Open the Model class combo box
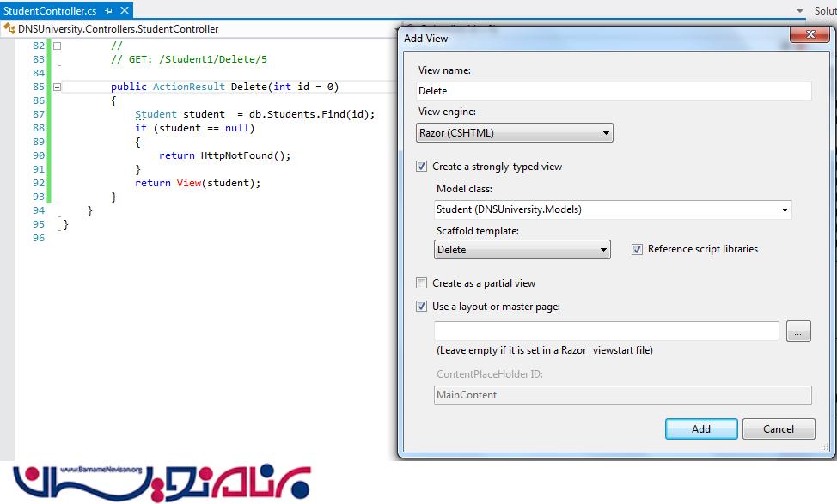Image resolution: width=837 pixels, height=504 pixels. 613,209
